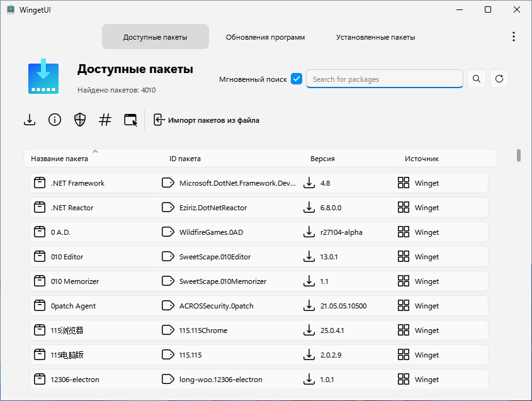Focus the Search for packages field
The image size is (532, 401).
coord(385,79)
